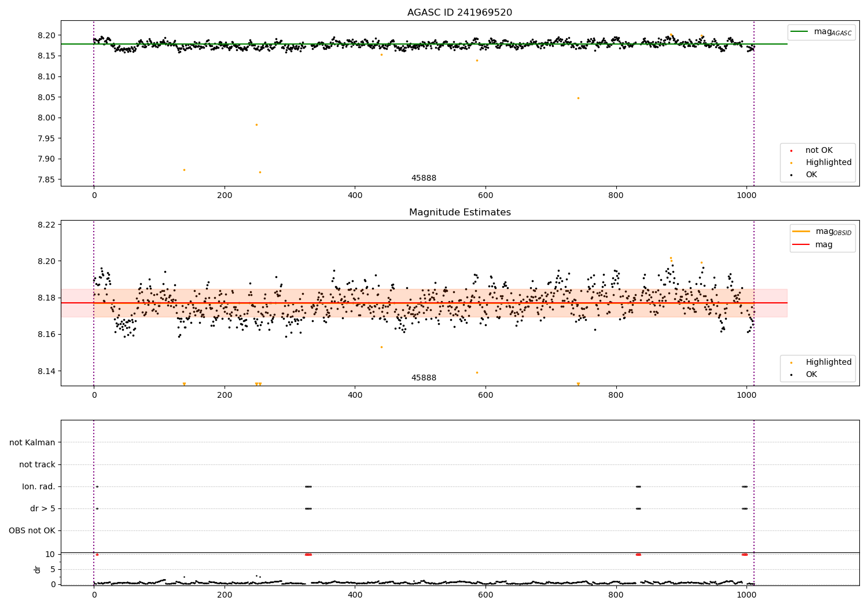Click the orange triangle near x=138 in middle plot
The image size is (868, 608).
[184, 384]
